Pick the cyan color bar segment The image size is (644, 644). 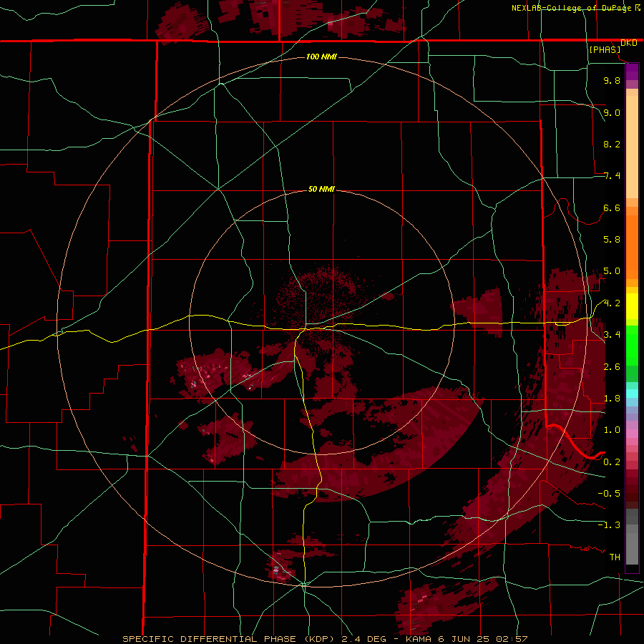click(x=632, y=394)
